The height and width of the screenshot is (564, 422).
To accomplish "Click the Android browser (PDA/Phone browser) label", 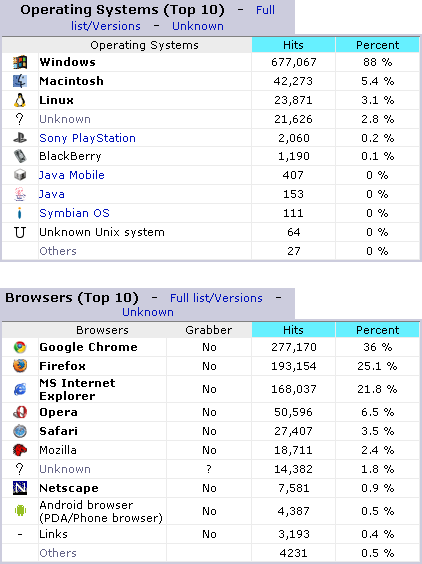I will tap(101, 511).
